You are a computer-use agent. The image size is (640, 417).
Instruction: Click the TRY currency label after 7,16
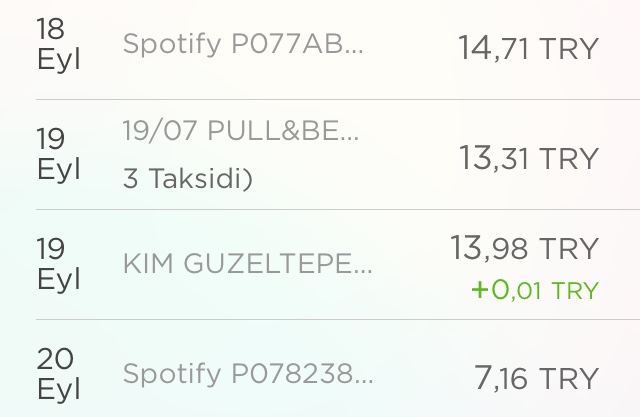pos(569,378)
